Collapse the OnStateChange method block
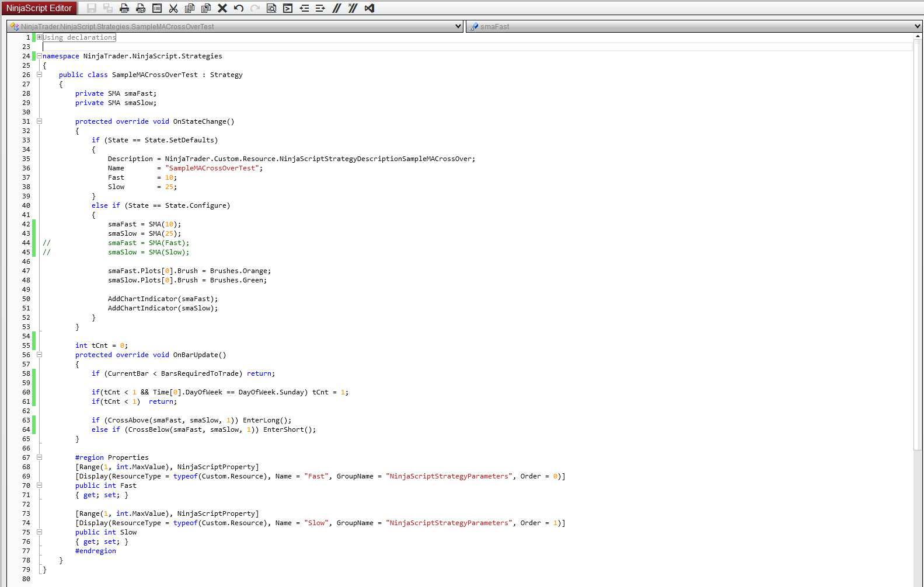The width and height of the screenshot is (924, 587). point(39,121)
